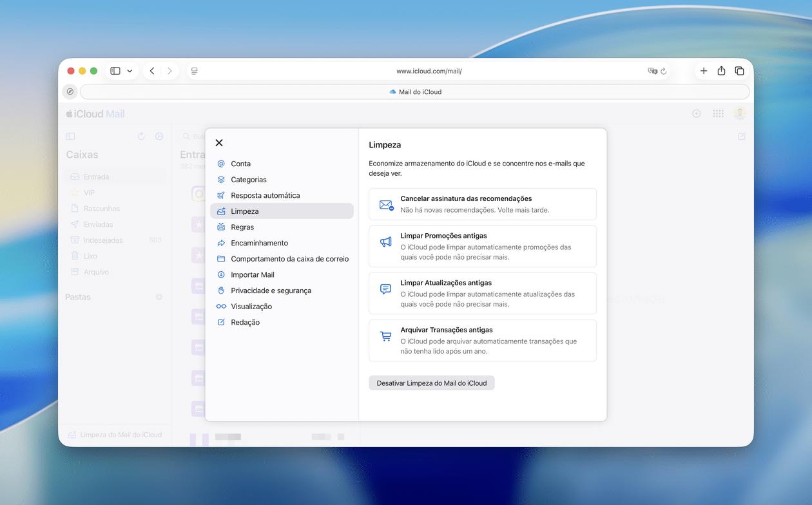
Task: Click the Resposta automática airplane icon
Action: (x=221, y=195)
